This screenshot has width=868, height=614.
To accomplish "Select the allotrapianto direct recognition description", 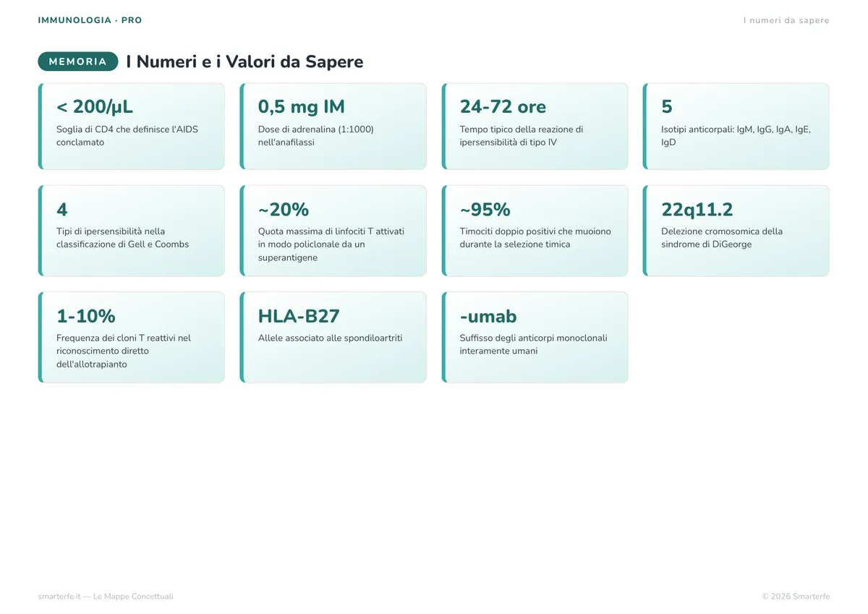I will pos(124,351).
